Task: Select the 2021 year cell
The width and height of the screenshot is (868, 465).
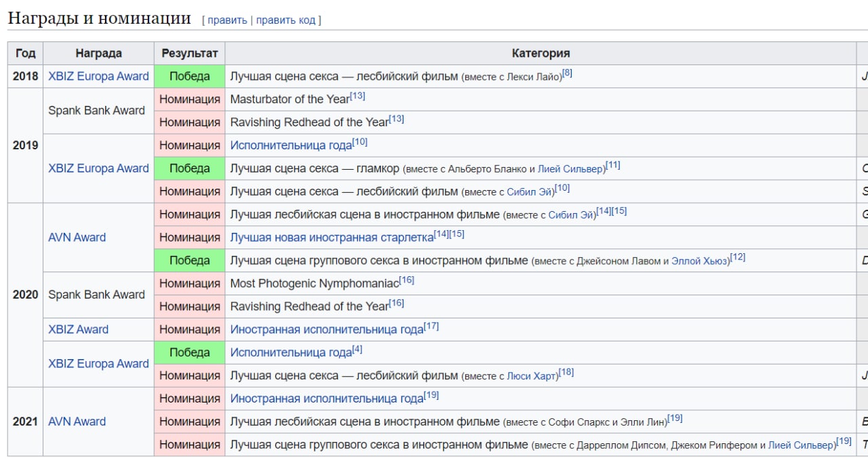Action: (x=25, y=422)
